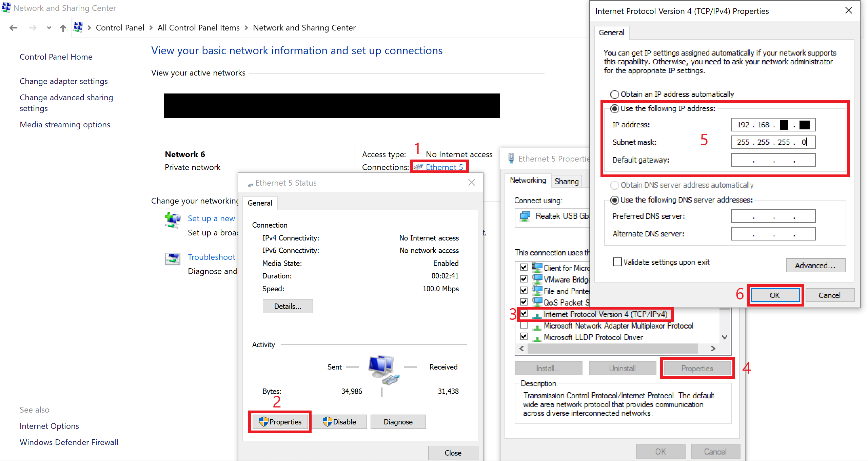Viewport: 868px width, 461px height.
Task: Check Microsoft Network Adapter Multiplexor Protocol
Action: click(x=524, y=326)
